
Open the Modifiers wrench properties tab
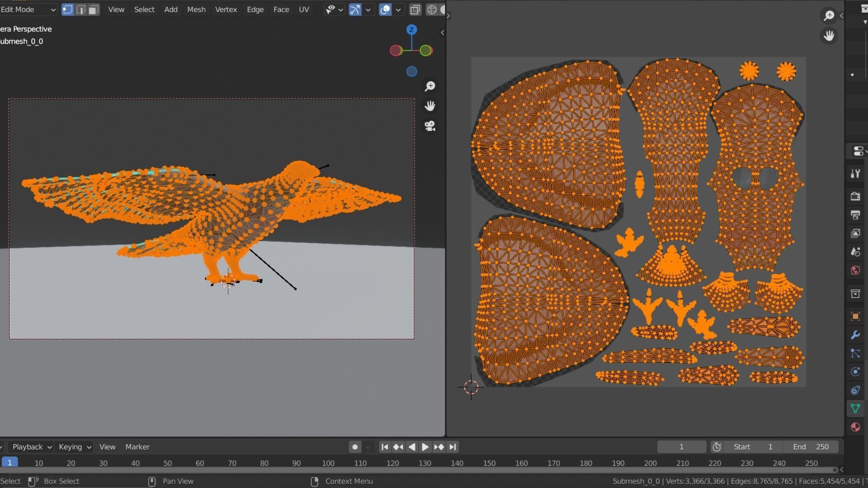(855, 335)
